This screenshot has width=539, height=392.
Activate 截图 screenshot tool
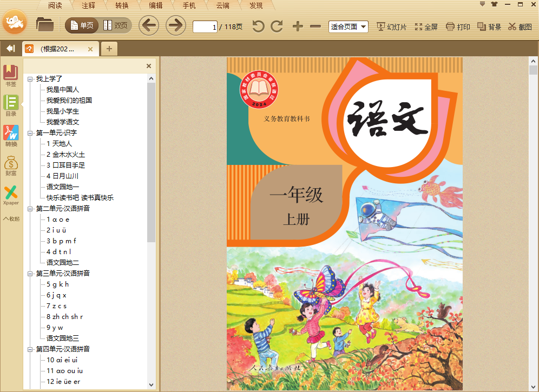(520, 27)
